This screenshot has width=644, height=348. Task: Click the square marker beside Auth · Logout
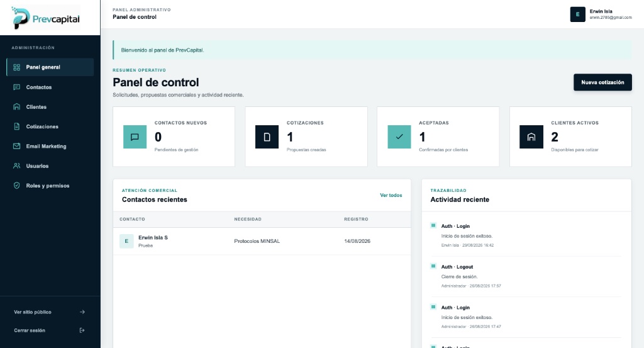tap(433, 266)
